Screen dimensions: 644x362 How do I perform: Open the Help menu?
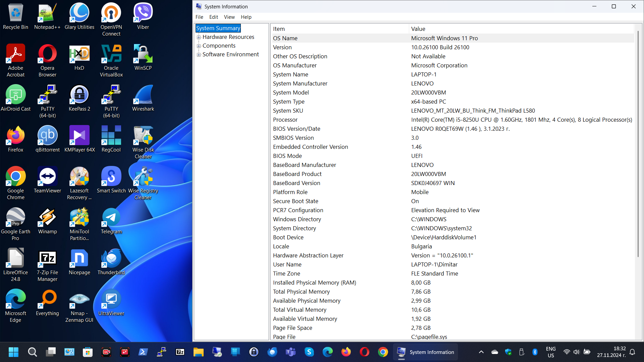point(246,17)
